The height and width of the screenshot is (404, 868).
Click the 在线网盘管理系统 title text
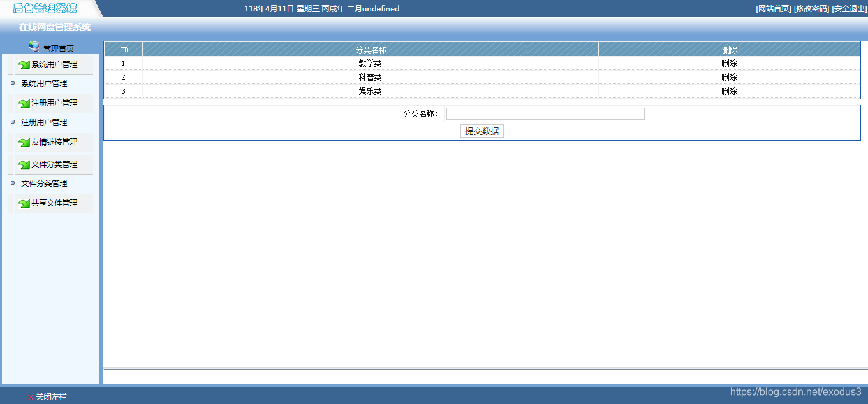55,27
